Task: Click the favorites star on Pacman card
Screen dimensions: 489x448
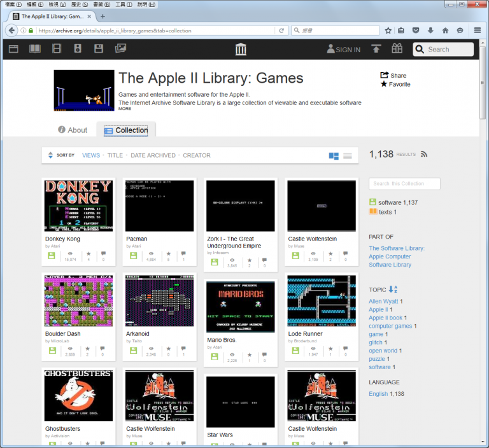Action: pyautogui.click(x=168, y=253)
